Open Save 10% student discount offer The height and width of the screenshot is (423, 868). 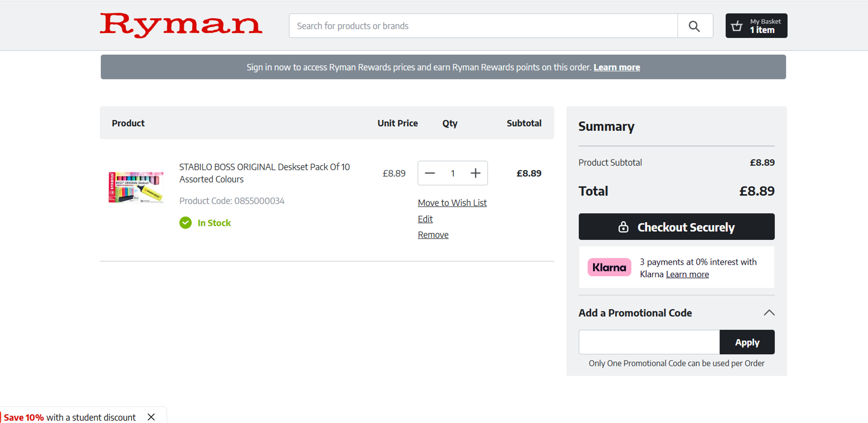[x=70, y=417]
